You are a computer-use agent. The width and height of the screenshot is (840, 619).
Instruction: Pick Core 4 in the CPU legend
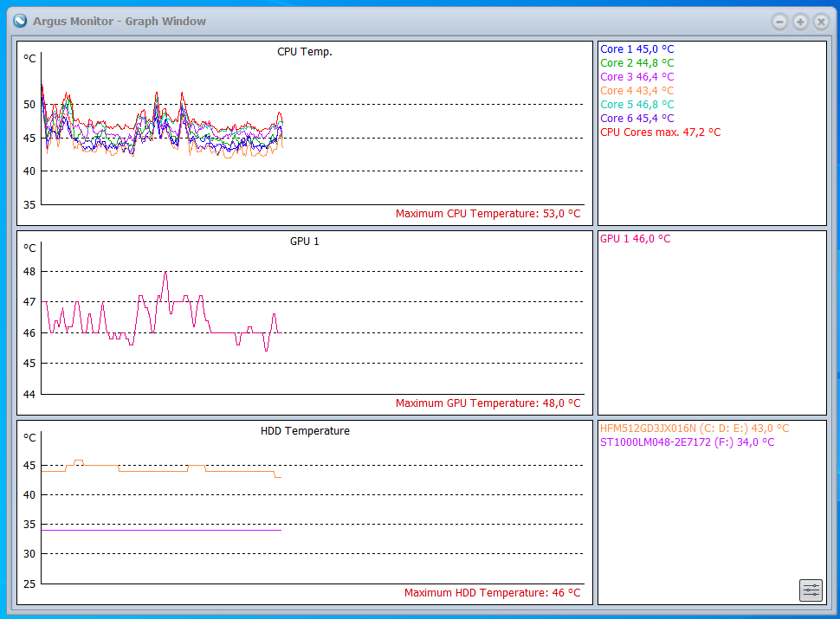tap(636, 91)
